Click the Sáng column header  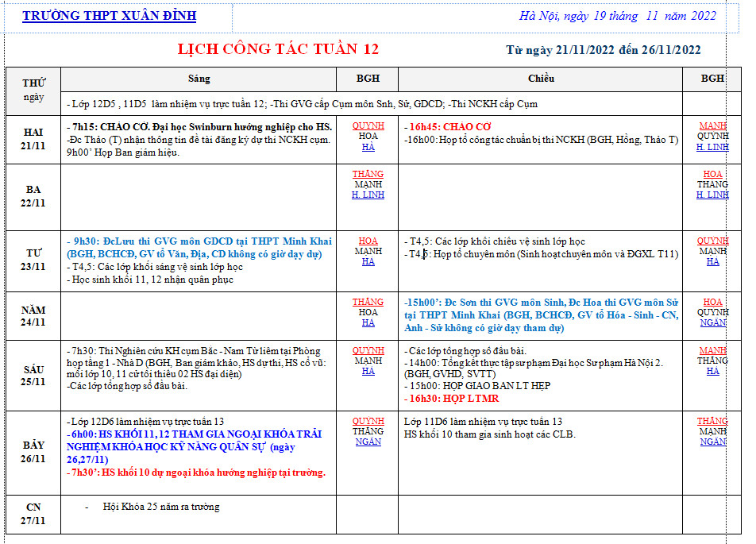199,79
